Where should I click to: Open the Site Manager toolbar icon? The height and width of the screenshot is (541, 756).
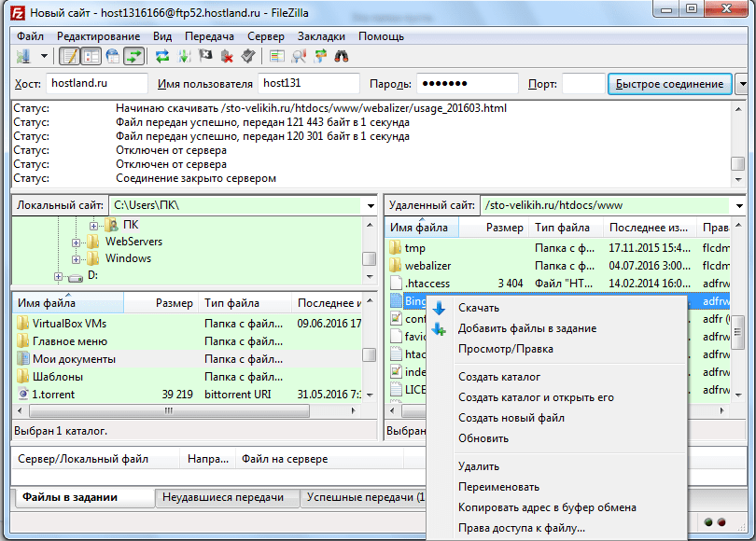pos(23,56)
